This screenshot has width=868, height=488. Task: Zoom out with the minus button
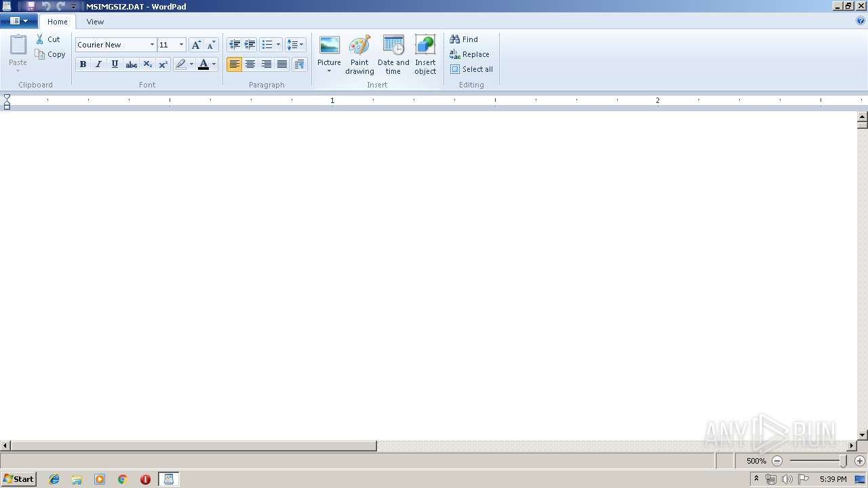tap(777, 461)
